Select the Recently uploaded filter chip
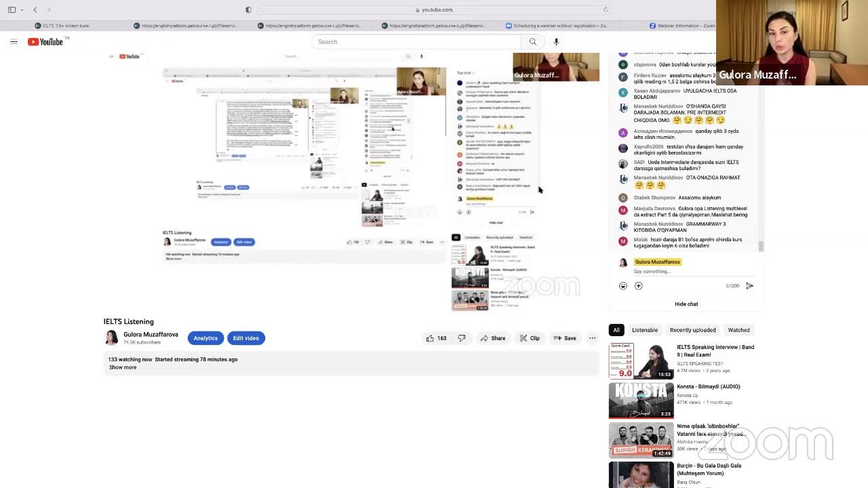Screen dimensions: 868x488 click(692, 330)
